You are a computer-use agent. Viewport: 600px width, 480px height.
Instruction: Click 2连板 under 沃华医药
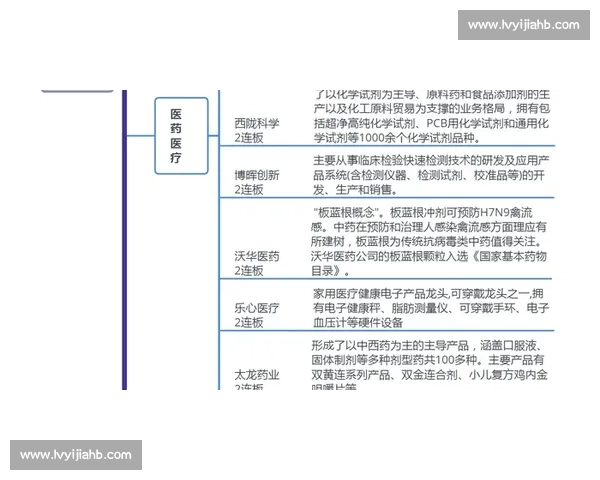(249, 271)
